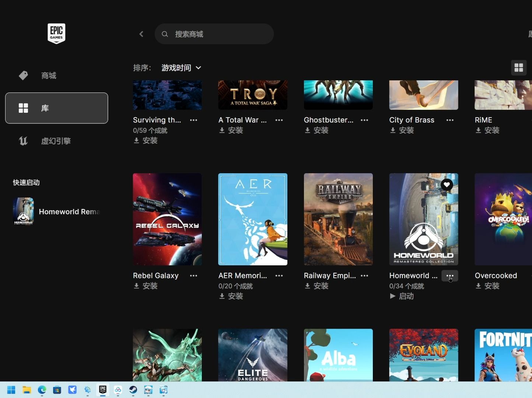
Task: Install Ghostbusters game
Action: pyautogui.click(x=316, y=130)
